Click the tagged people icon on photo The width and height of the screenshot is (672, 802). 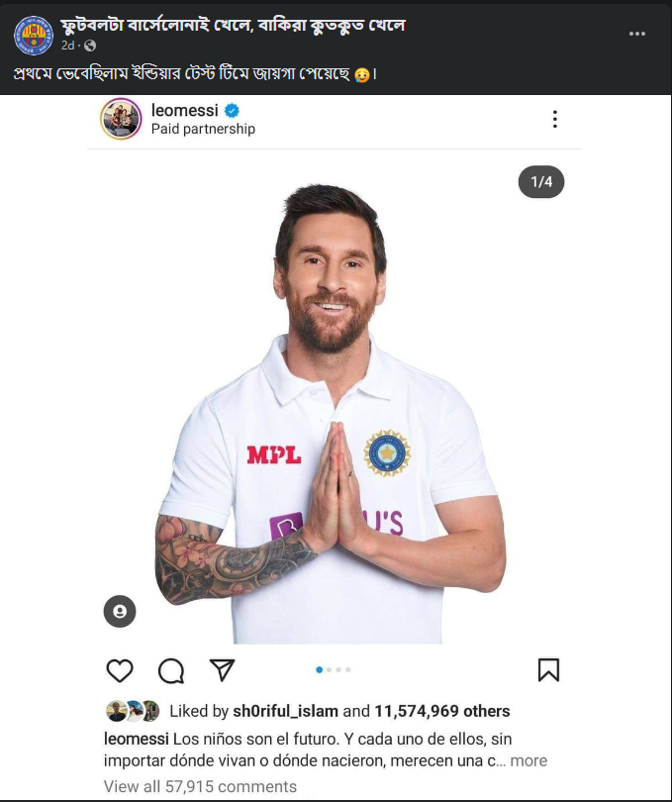(x=120, y=611)
